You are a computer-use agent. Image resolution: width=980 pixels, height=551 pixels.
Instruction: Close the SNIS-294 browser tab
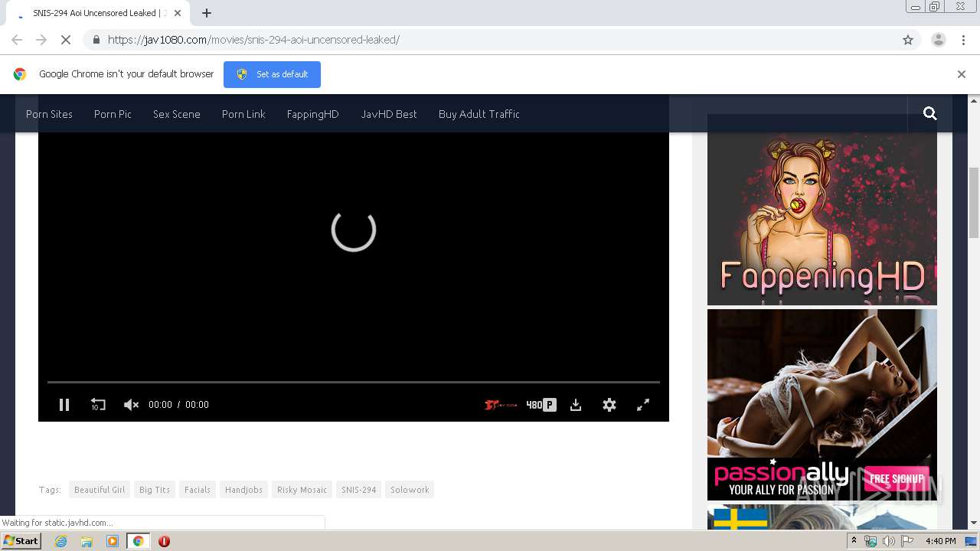pyautogui.click(x=177, y=13)
